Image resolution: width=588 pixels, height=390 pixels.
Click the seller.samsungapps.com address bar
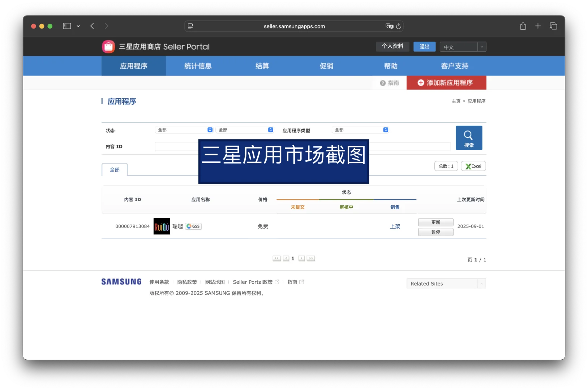(x=294, y=26)
